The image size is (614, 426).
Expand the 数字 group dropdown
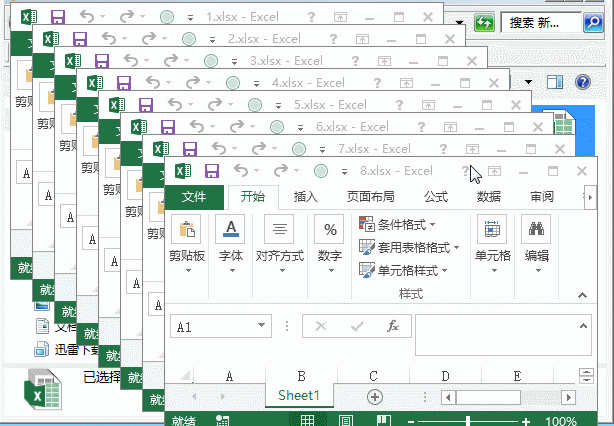pos(331,271)
